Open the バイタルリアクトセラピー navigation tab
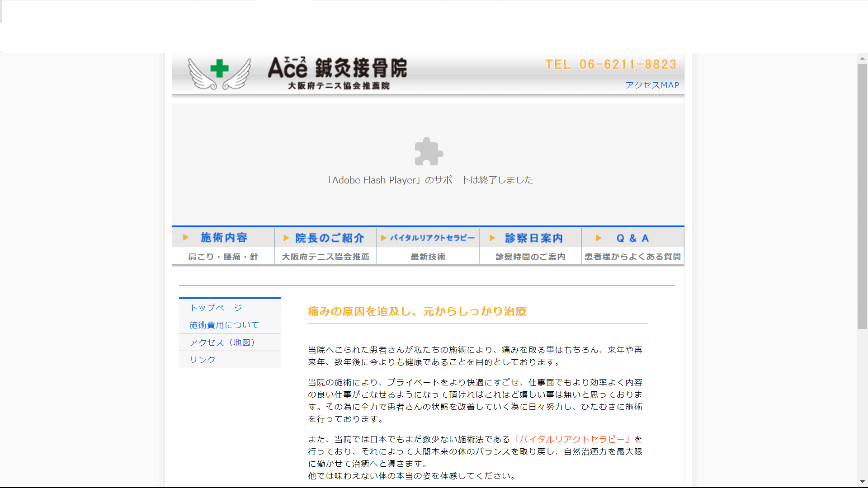This screenshot has height=488, width=868. click(428, 238)
